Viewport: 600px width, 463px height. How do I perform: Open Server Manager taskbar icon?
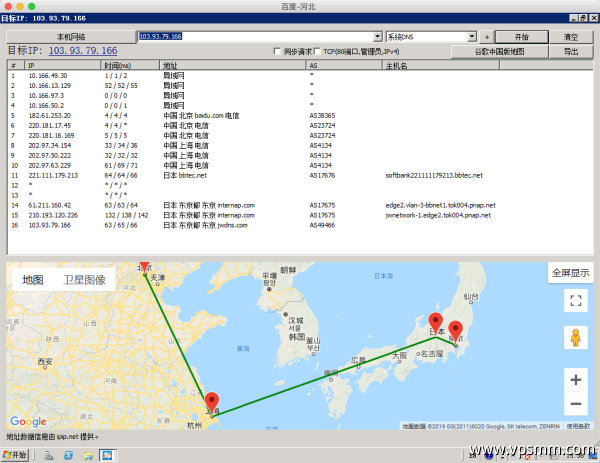pos(49,455)
